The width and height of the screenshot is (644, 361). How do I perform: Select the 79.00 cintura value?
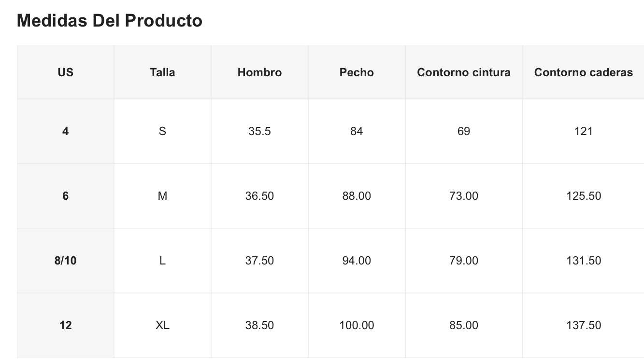click(464, 261)
